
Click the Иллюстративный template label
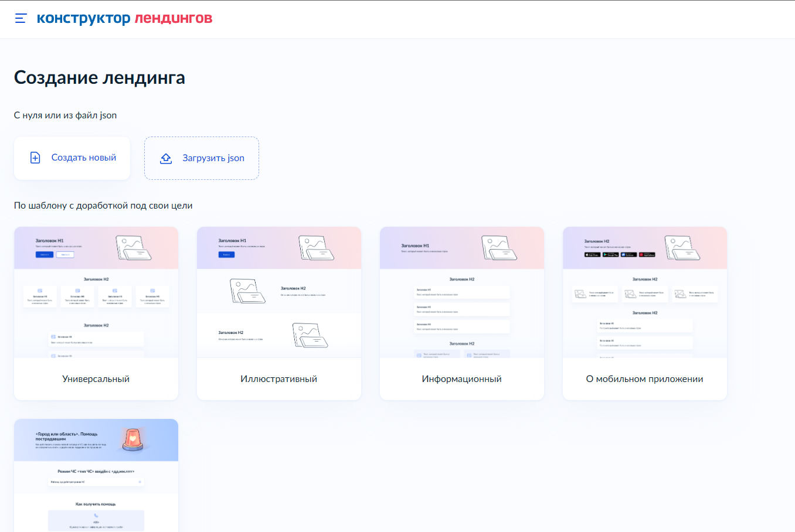pos(279,379)
